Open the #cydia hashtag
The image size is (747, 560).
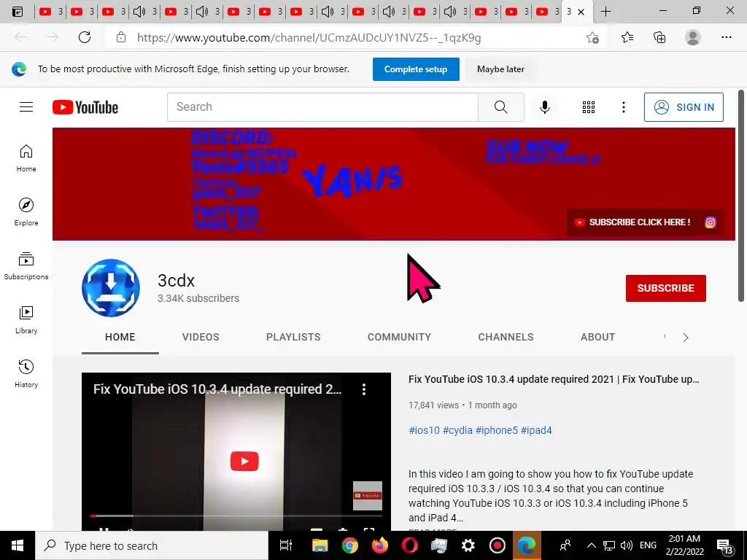click(457, 430)
